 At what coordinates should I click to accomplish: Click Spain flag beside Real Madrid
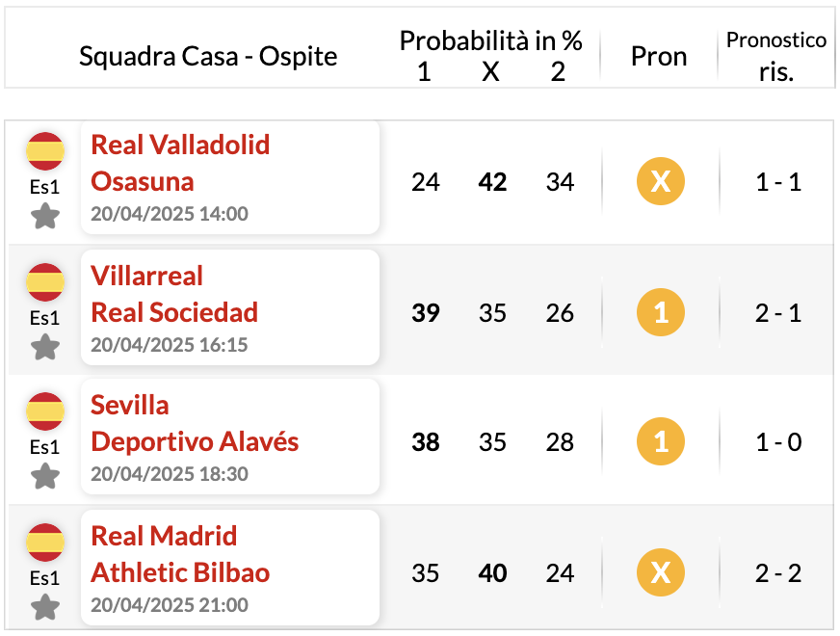45,543
